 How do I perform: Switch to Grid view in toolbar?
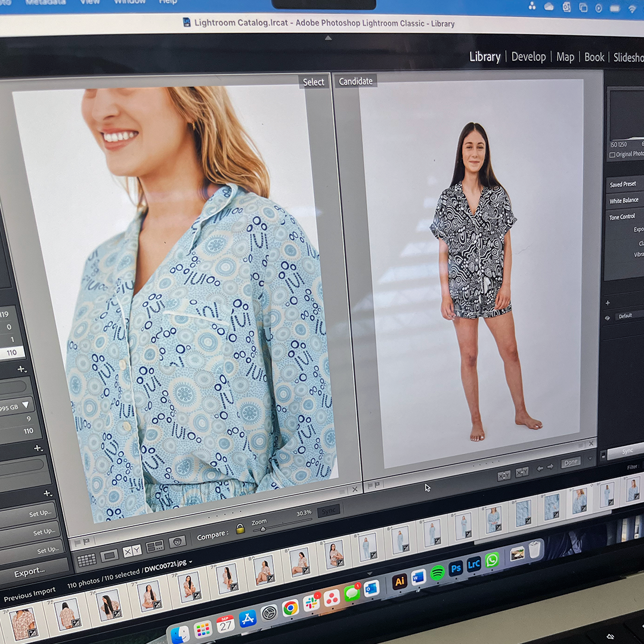86,559
